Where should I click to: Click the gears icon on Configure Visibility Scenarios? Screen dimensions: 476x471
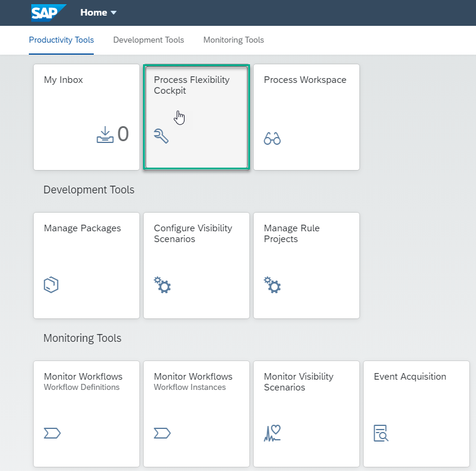coord(162,285)
